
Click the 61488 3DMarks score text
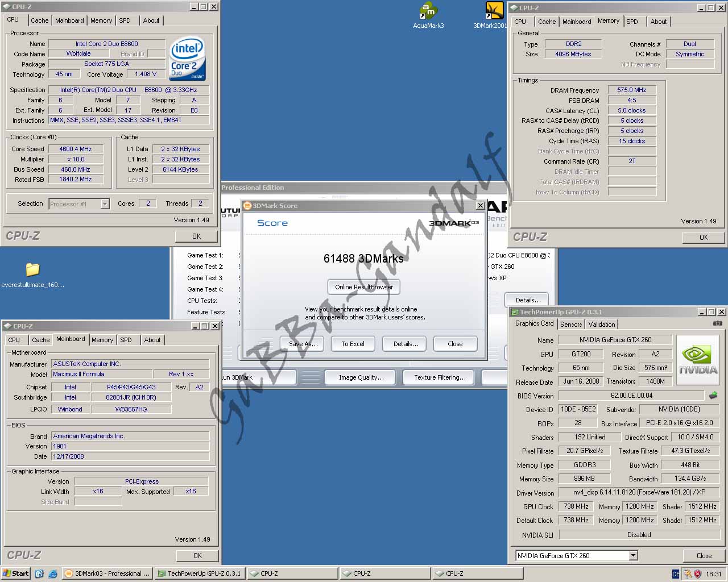[363, 259]
